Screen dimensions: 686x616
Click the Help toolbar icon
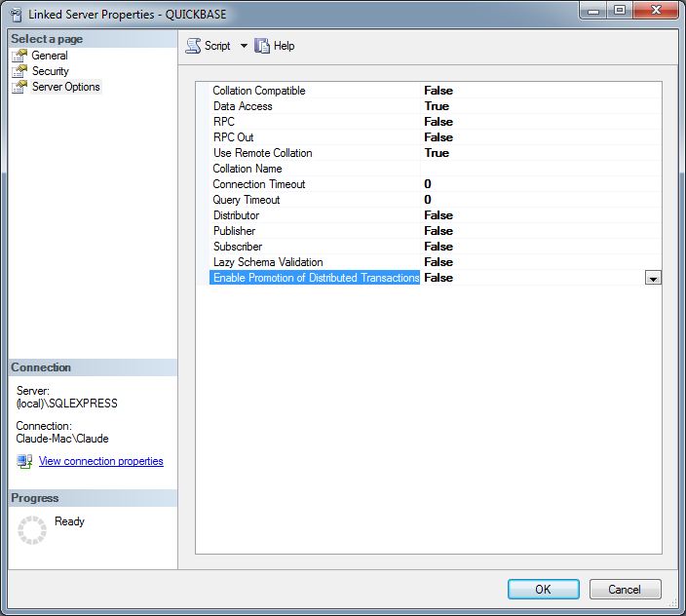pos(262,46)
